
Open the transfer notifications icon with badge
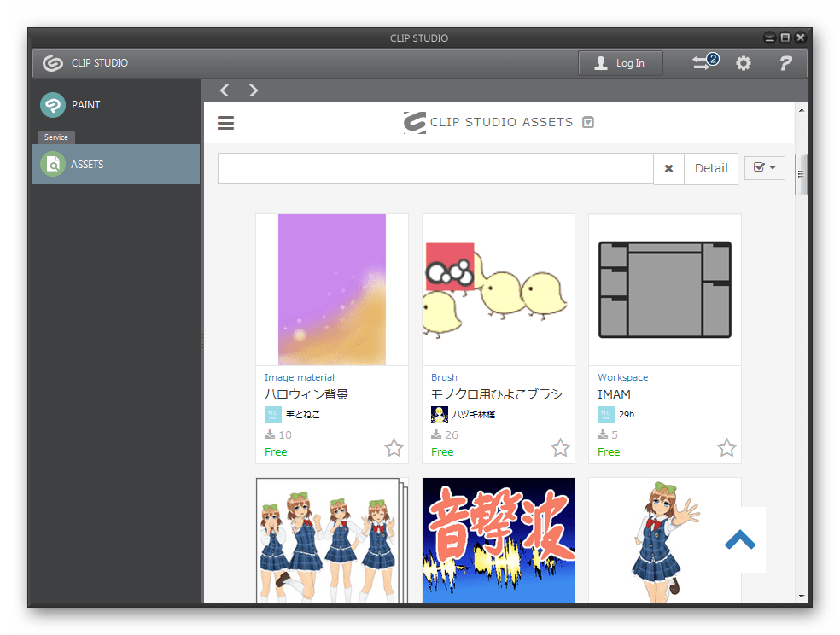coord(705,62)
